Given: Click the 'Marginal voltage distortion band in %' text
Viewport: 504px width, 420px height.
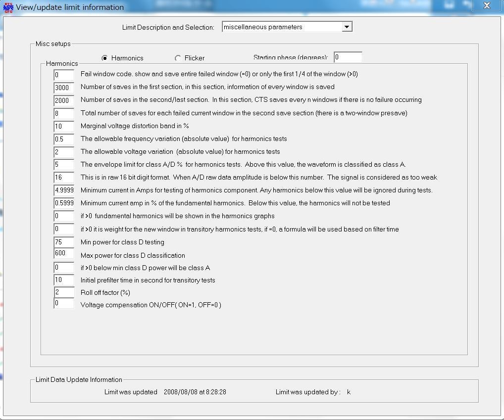Looking at the screenshot, I should click(x=135, y=126).
